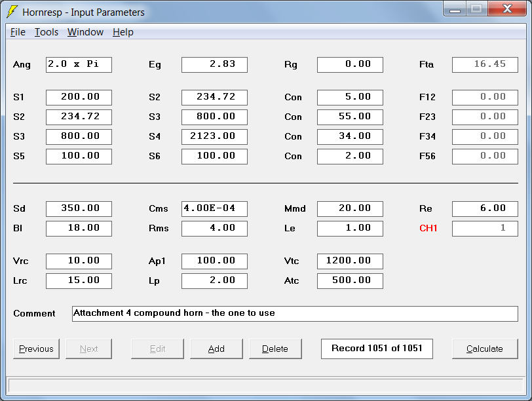The height and width of the screenshot is (401, 532).
Task: Select the Vrc field showing 10.00
Action: point(79,261)
